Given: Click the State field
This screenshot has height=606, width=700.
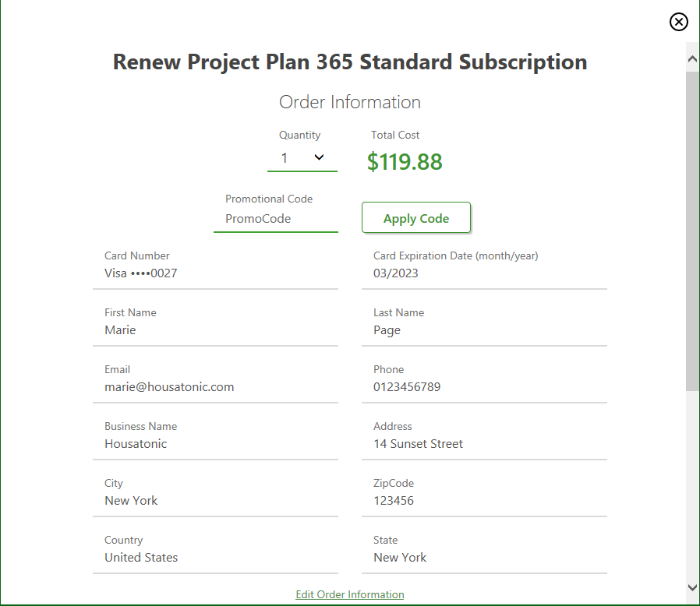Looking at the screenshot, I should click(x=484, y=558).
